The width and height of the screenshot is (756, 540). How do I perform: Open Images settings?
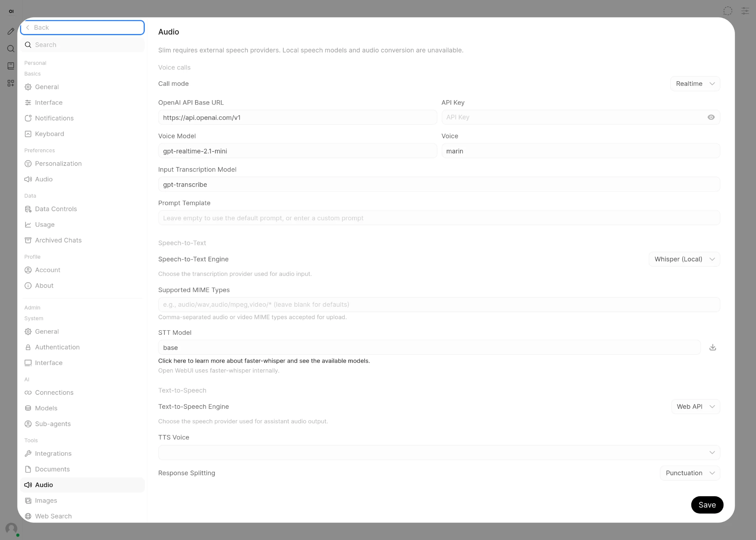tap(82, 501)
